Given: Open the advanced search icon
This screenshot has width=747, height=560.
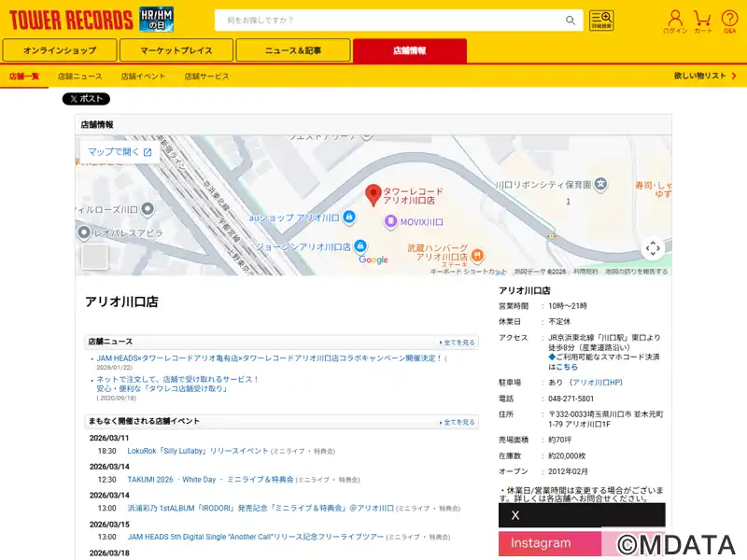Looking at the screenshot, I should coord(601,20).
